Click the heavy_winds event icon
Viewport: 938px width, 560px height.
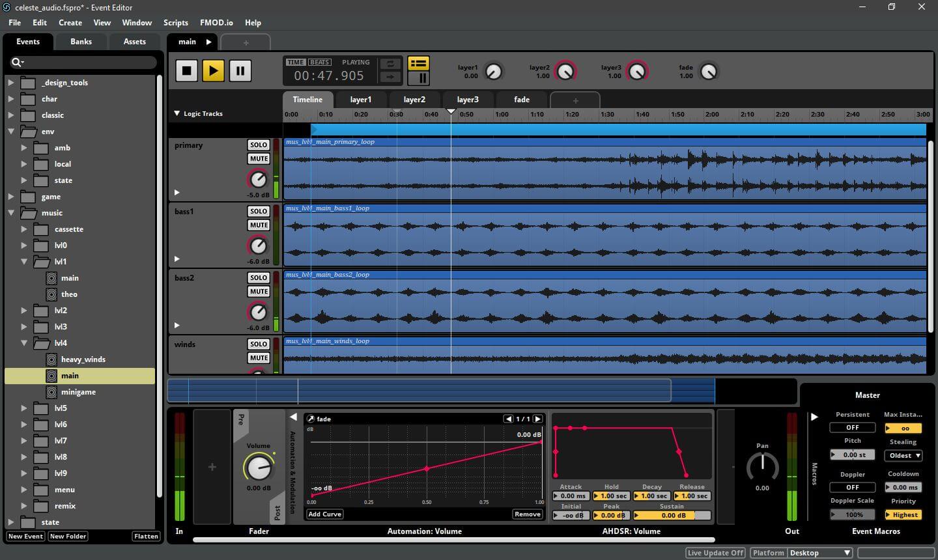[51, 359]
